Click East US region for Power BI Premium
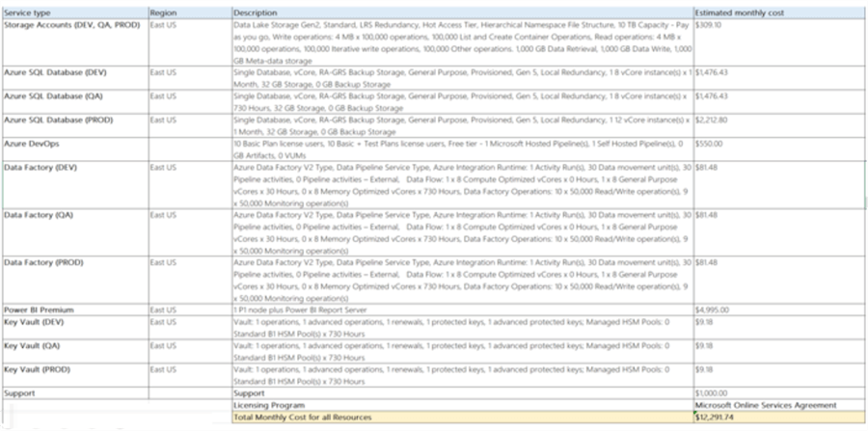 pyautogui.click(x=190, y=310)
